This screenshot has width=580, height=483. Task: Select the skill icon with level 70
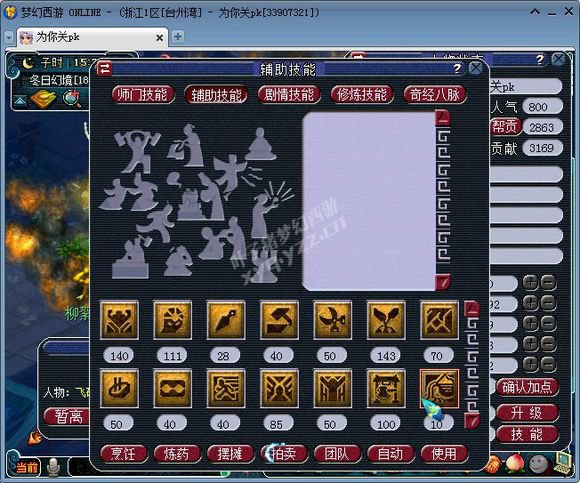[x=439, y=320]
